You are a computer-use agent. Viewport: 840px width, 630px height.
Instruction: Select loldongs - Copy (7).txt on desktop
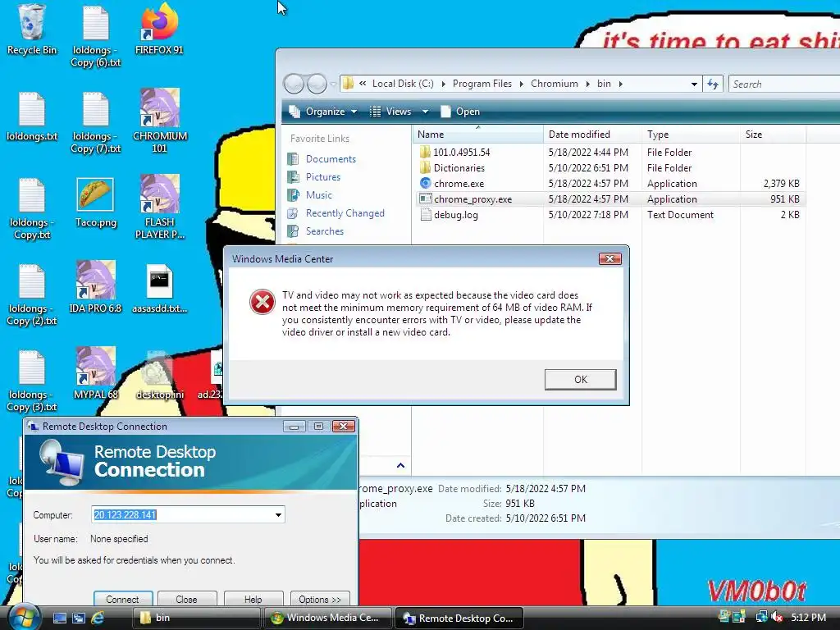[x=95, y=123]
